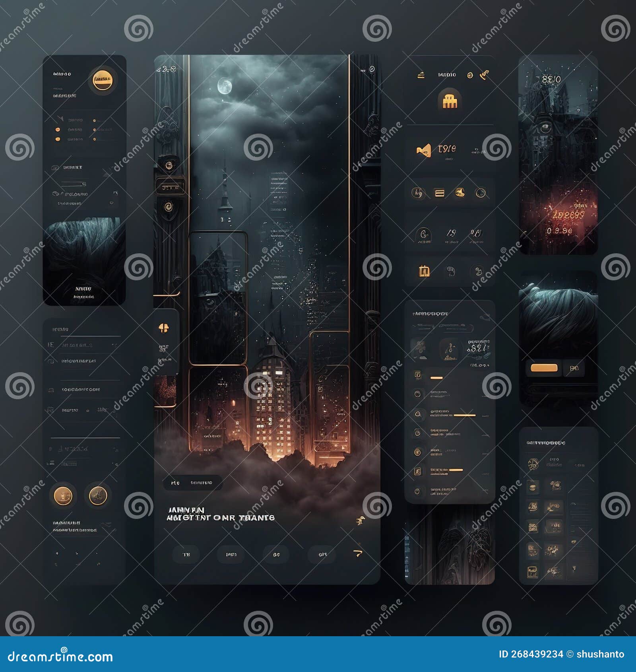This screenshot has width=636, height=672.
Task: Open the list icon in the circular icon row
Action: 439,193
